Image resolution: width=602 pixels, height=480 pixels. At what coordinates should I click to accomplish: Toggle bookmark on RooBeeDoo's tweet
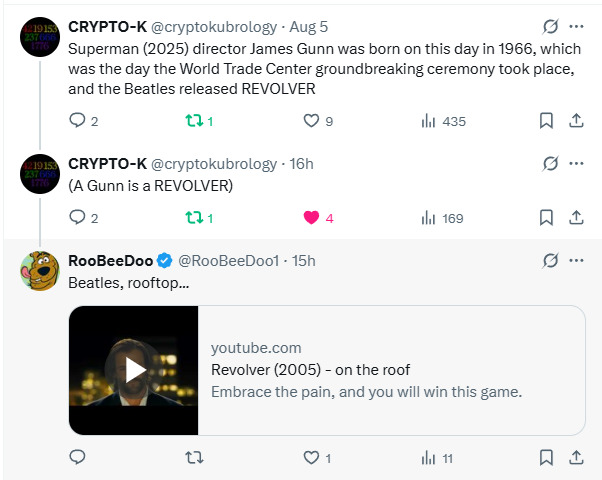tap(546, 458)
